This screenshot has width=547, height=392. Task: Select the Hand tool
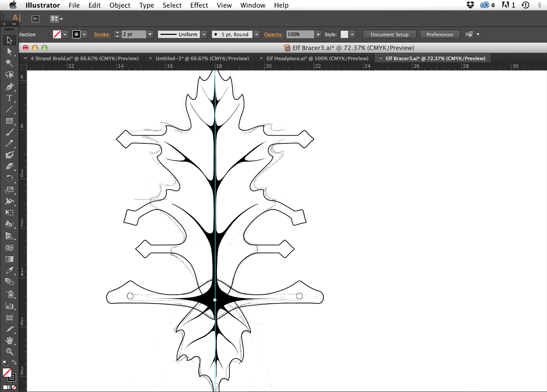[x=9, y=340]
